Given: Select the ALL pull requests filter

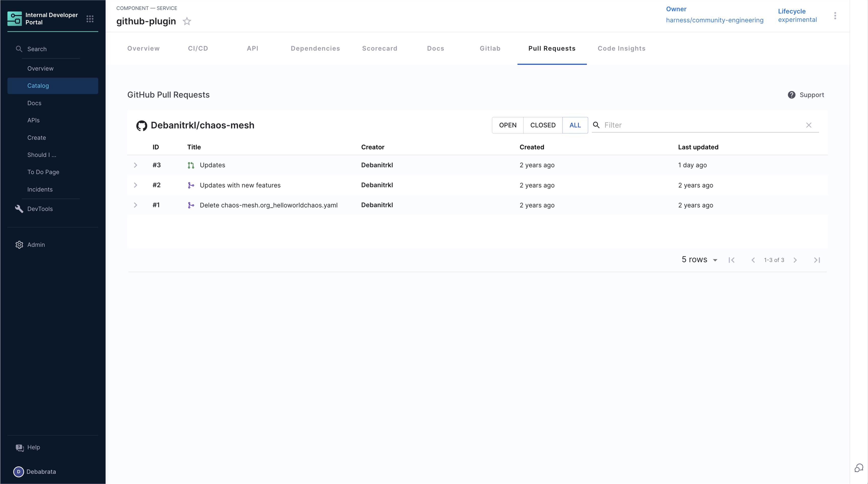Looking at the screenshot, I should point(575,125).
